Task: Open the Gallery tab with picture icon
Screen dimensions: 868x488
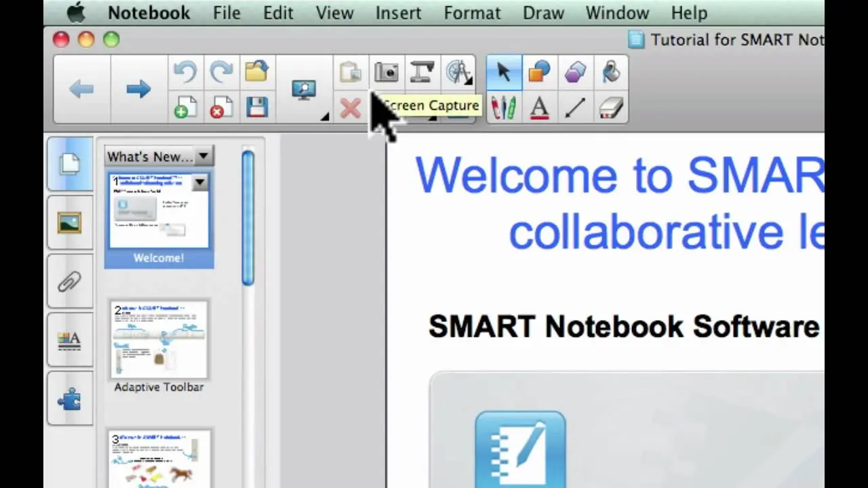Action: pyautogui.click(x=70, y=222)
